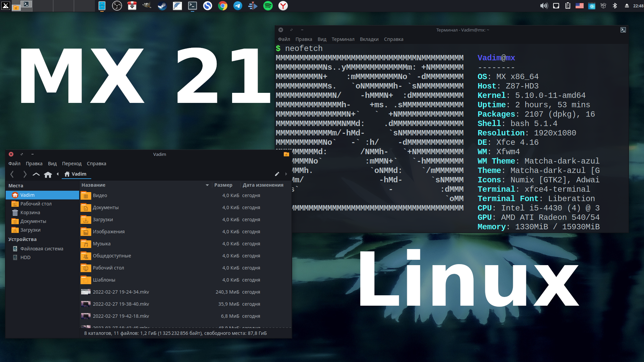This screenshot has width=644, height=362.
Task: Launch Google Chrome from the panel
Action: tap(223, 6)
